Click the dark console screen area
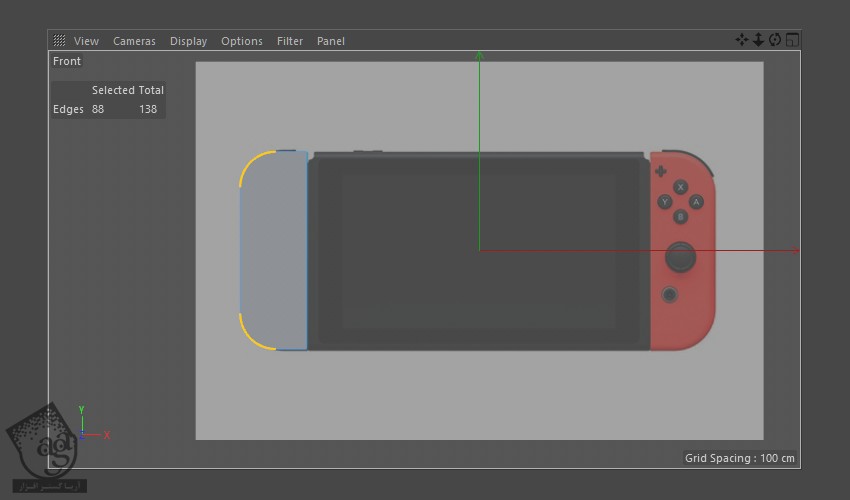This screenshot has width=850, height=500. point(478,251)
